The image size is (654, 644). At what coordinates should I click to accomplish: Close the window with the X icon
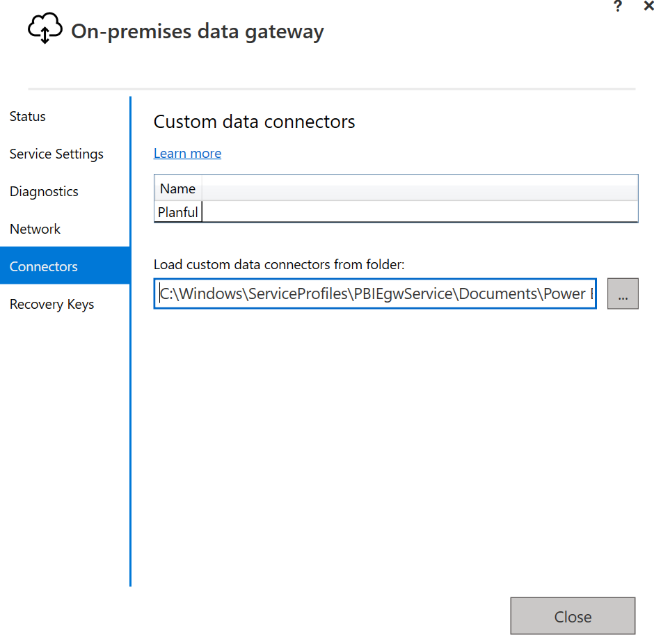(x=648, y=6)
